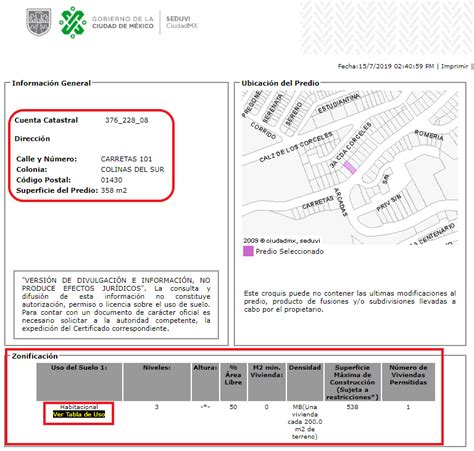This screenshot has height=451, width=474.
Task: Click the CARRETAS street label on map
Action: 318,202
